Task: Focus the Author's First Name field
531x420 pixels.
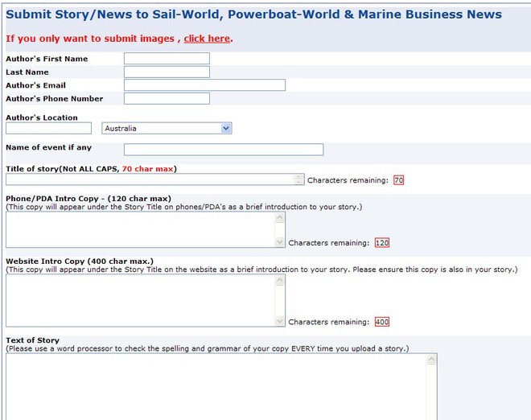Action: click(x=167, y=58)
